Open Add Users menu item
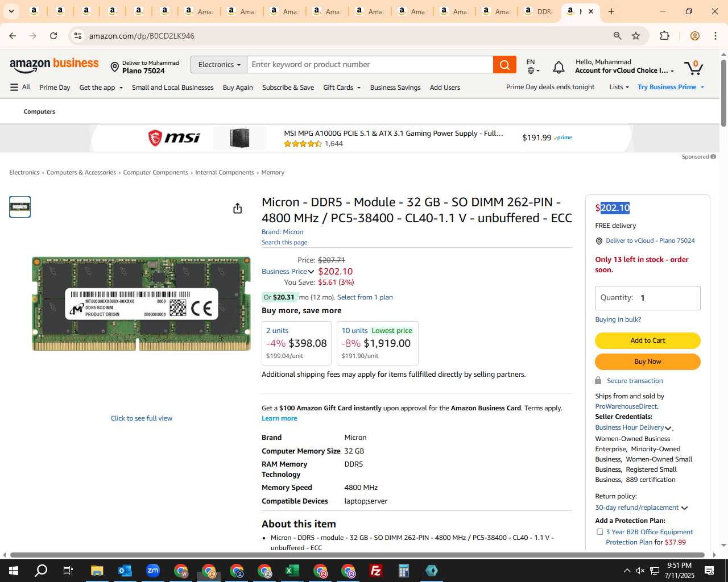Image resolution: width=728 pixels, height=582 pixels. [x=445, y=88]
